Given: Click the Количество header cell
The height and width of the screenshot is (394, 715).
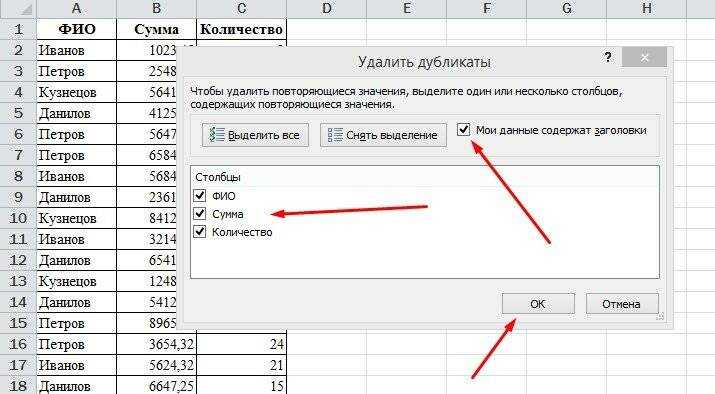Looking at the screenshot, I should click(x=242, y=29).
